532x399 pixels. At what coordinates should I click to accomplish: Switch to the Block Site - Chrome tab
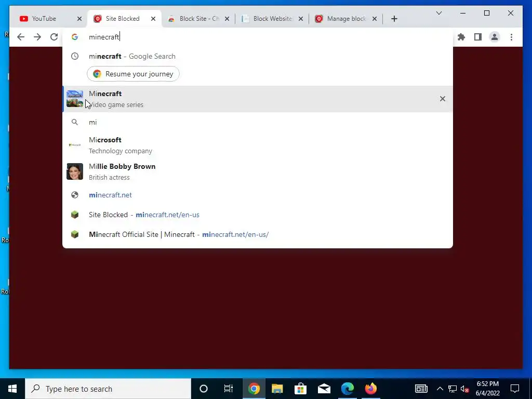click(x=199, y=19)
